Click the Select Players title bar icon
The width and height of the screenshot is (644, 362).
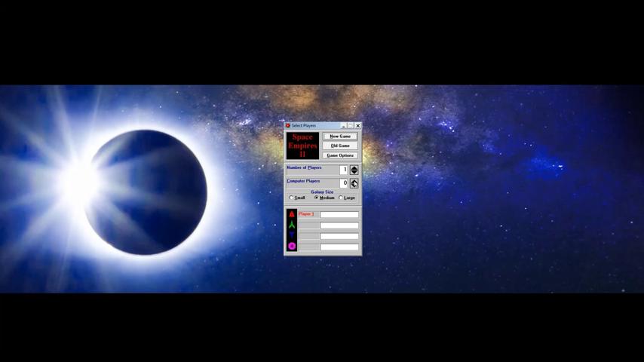pyautogui.click(x=288, y=126)
